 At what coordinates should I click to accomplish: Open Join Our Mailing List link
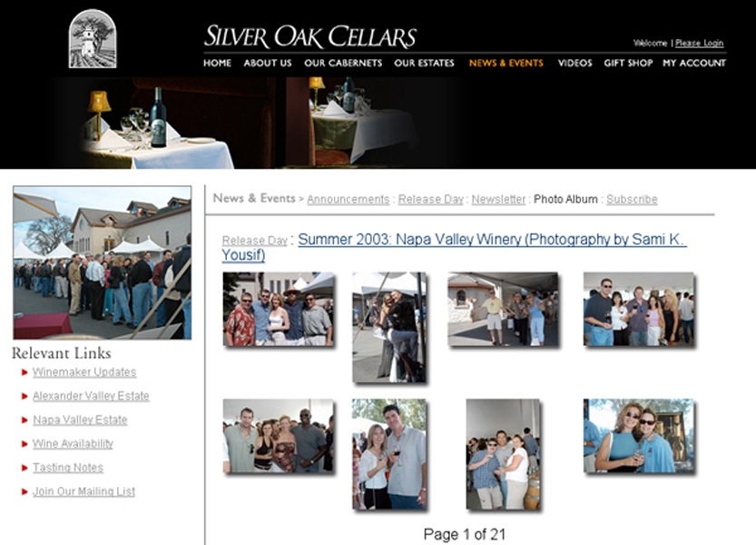83,491
